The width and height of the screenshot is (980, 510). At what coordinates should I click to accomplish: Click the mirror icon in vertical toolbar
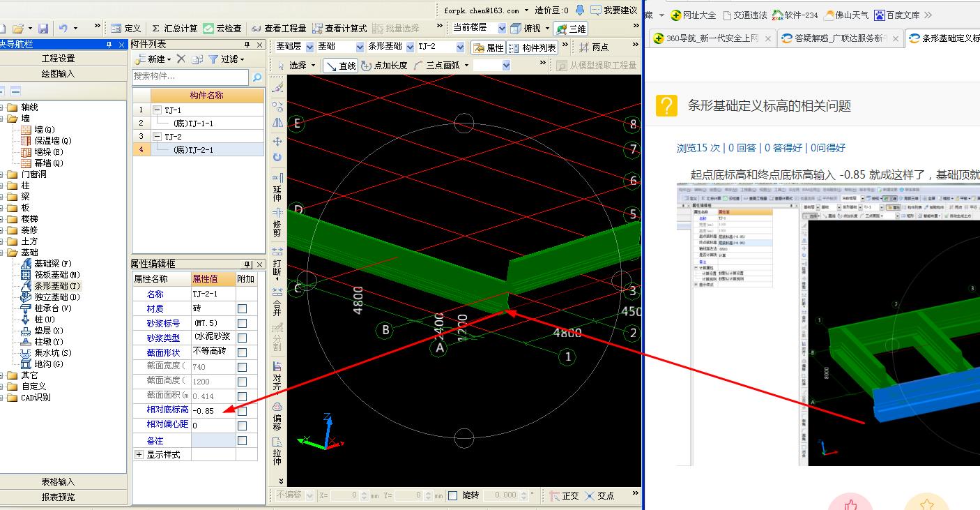[x=277, y=123]
